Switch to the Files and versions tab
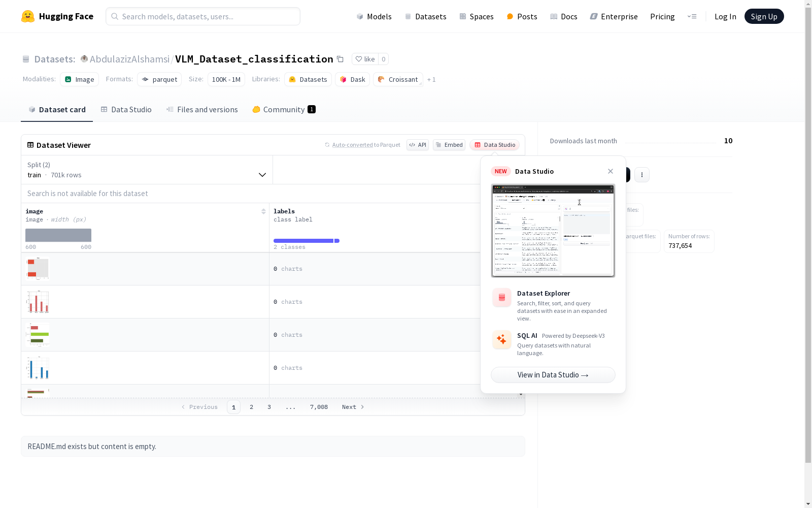Image resolution: width=812 pixels, height=508 pixels. point(202,109)
